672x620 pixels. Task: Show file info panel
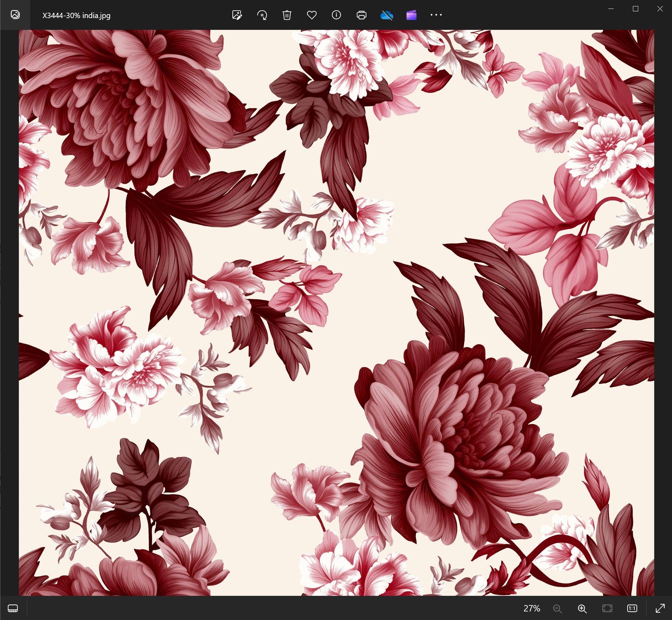coord(336,15)
